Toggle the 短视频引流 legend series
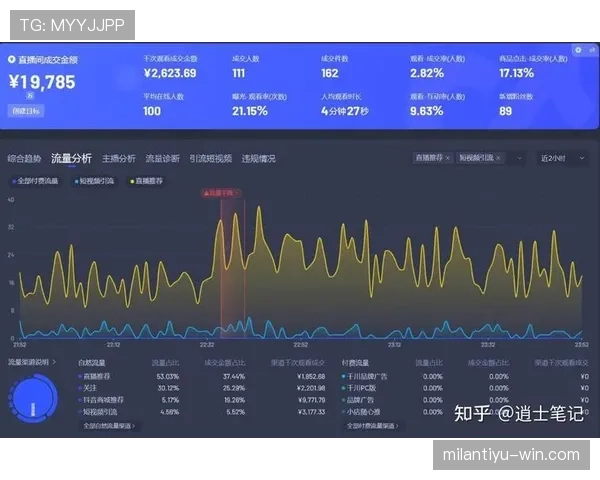The height and width of the screenshot is (480, 600). pos(94,181)
